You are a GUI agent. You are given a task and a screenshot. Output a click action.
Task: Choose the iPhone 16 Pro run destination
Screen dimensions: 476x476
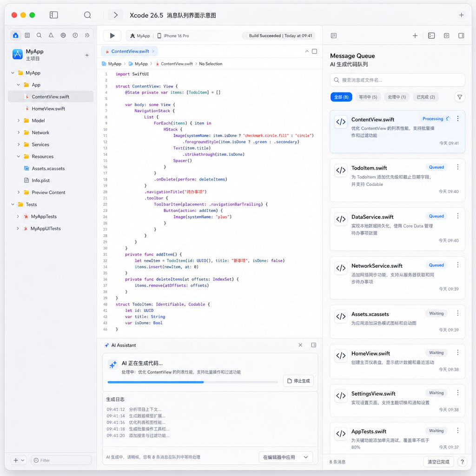pyautogui.click(x=173, y=36)
